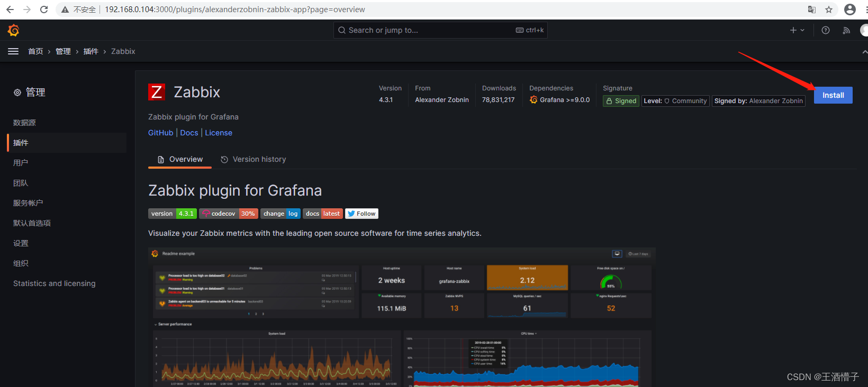
Task: Click Alexander Zobnin author name
Action: tap(442, 100)
